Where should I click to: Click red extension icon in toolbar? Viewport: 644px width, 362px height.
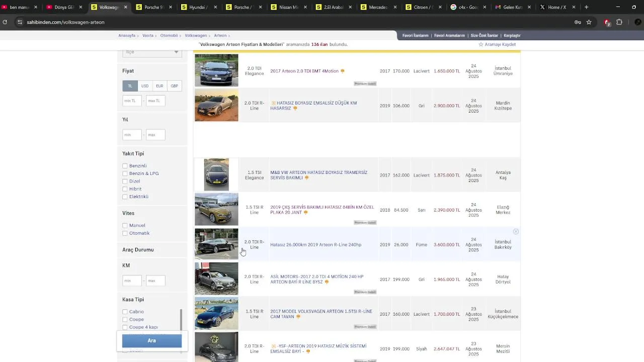pyautogui.click(x=607, y=22)
